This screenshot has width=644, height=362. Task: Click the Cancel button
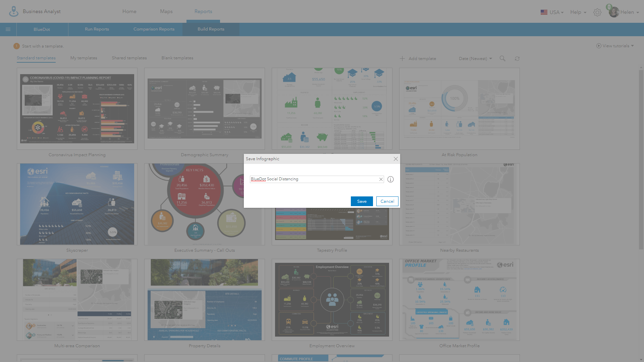click(x=387, y=201)
